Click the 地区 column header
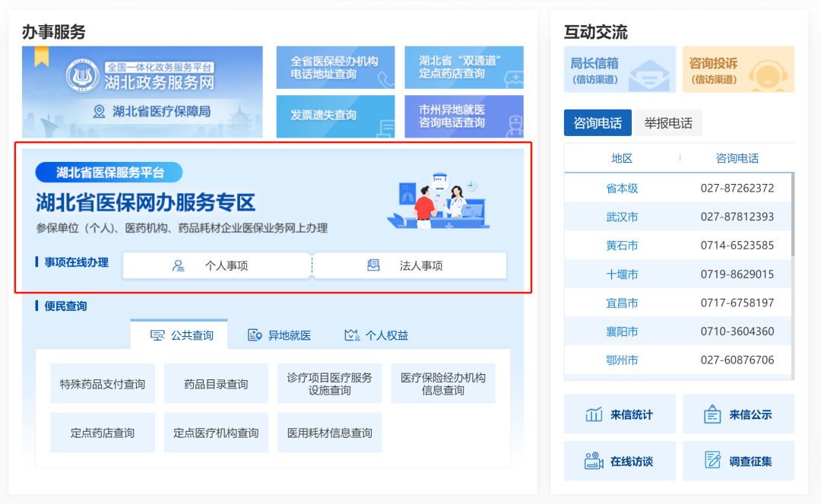This screenshot has height=504, width=821. click(622, 158)
